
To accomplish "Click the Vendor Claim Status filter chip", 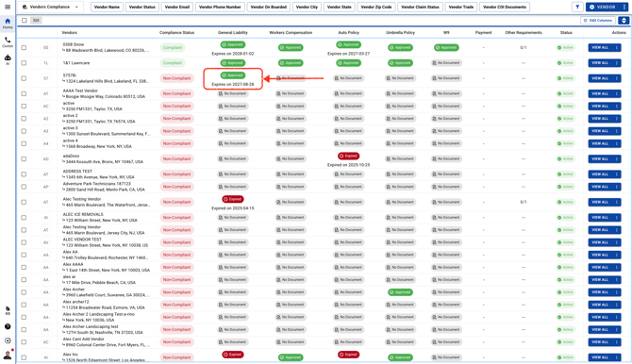I will [x=420, y=7].
